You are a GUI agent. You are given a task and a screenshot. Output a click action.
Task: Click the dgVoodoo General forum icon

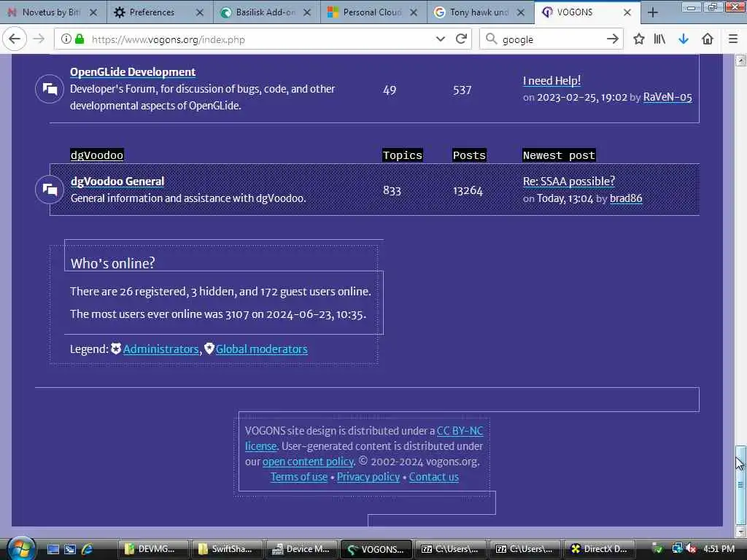point(50,190)
